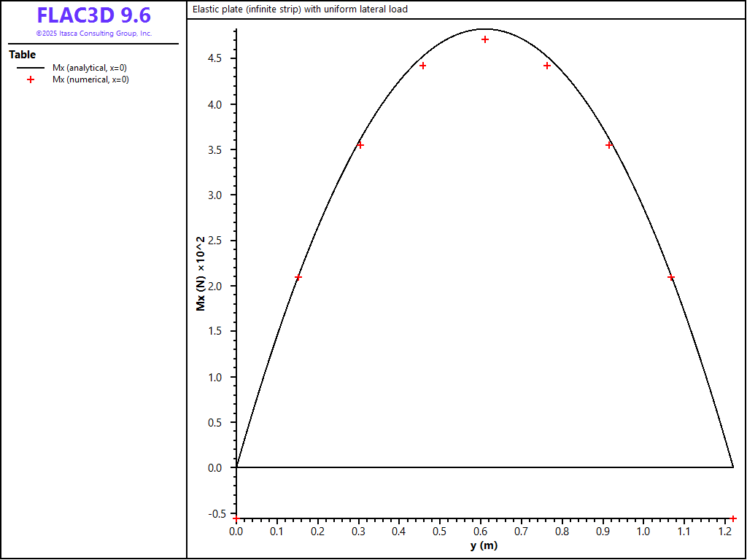Viewport: 747px width, 560px height.
Task: Click the red marker at bottom-right of plot
Action: (733, 518)
